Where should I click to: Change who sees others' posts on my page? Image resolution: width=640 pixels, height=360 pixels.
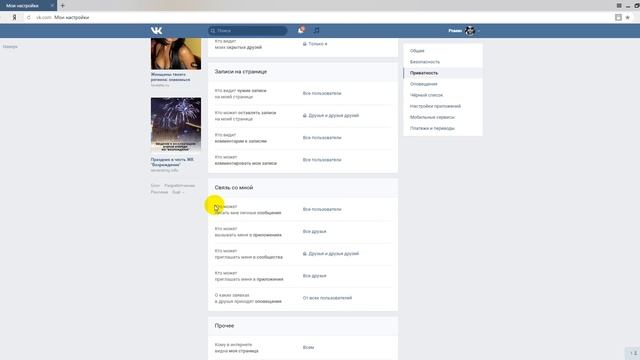coord(322,93)
